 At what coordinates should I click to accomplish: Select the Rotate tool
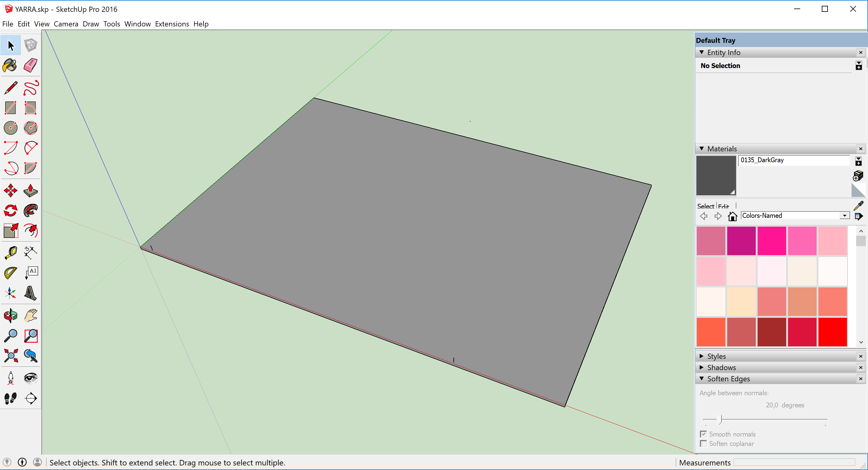click(11, 211)
